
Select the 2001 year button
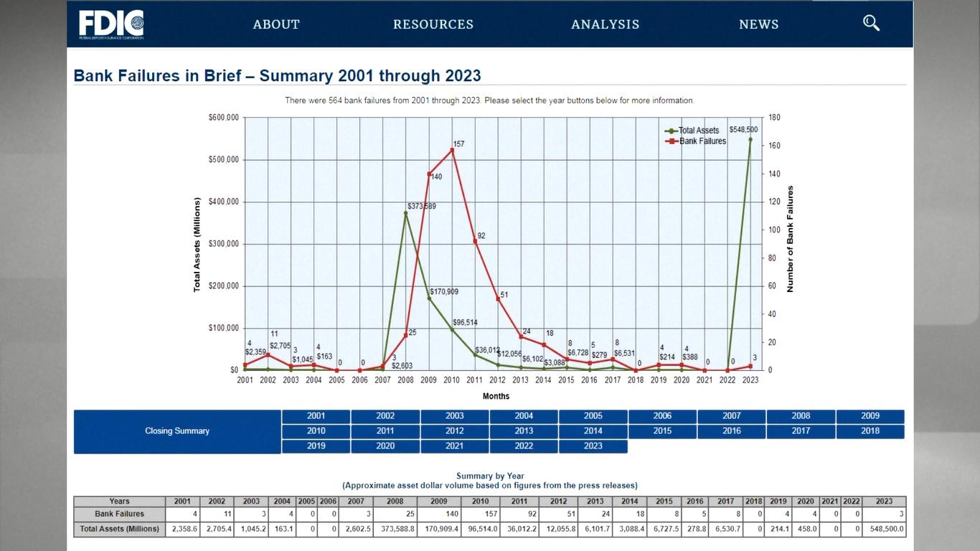(316, 416)
